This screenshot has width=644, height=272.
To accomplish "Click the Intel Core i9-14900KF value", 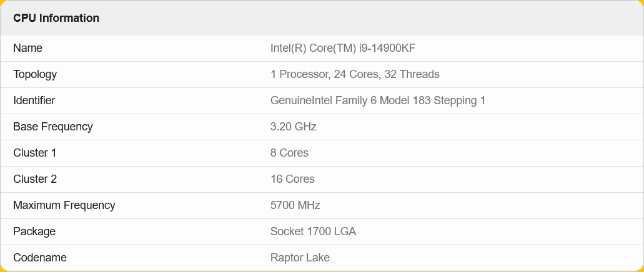I will [x=343, y=48].
